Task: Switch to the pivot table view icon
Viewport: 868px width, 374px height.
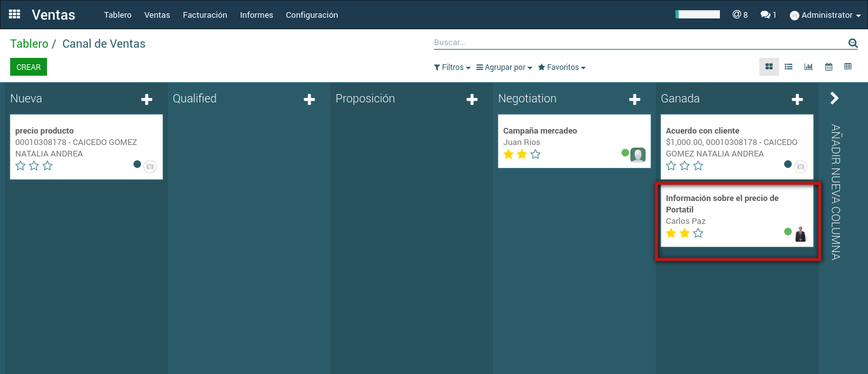Action: (x=848, y=67)
